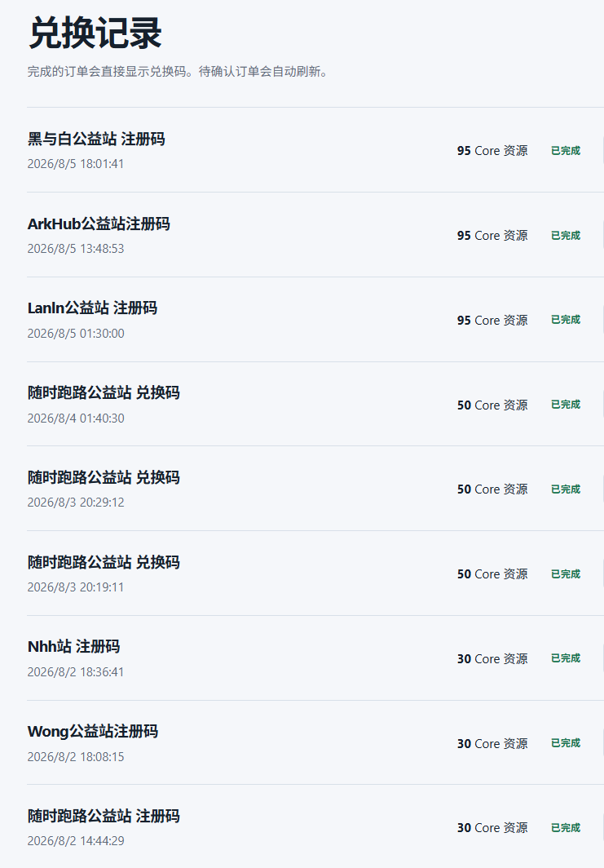Click the 已完成 badge on ArkHub order
This screenshot has width=604, height=868.
click(x=566, y=235)
